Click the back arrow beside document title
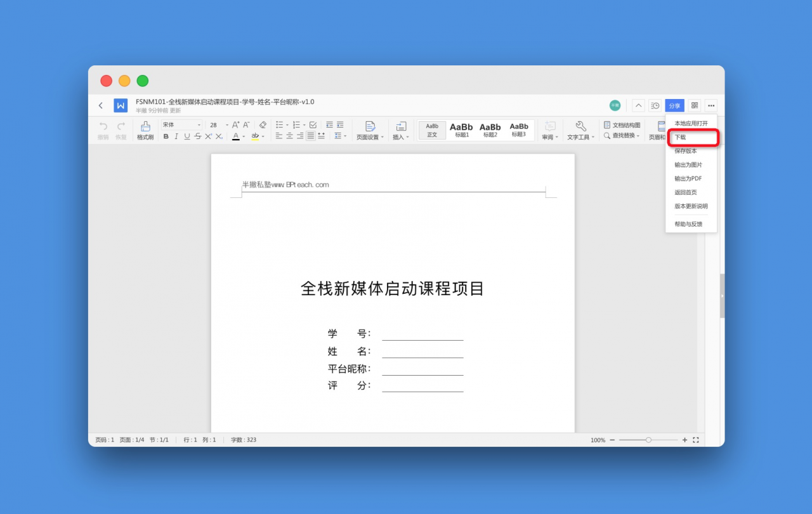812x514 pixels. pyautogui.click(x=101, y=105)
